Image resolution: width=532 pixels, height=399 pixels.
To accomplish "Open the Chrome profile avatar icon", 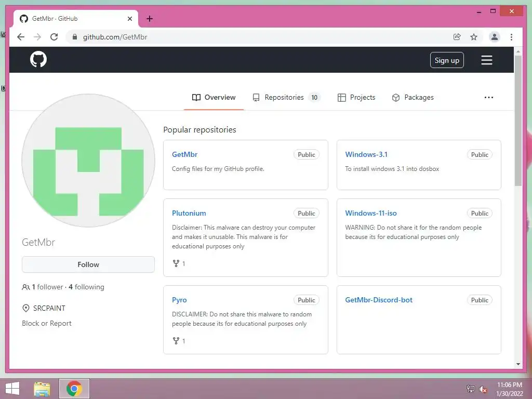I will pyautogui.click(x=495, y=37).
